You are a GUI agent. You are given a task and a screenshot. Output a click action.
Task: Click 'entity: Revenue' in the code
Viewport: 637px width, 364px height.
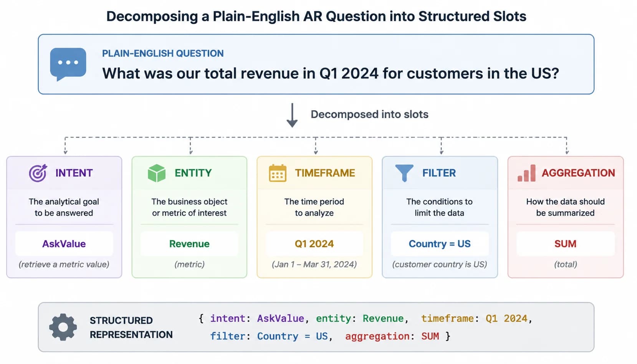pyautogui.click(x=360, y=319)
